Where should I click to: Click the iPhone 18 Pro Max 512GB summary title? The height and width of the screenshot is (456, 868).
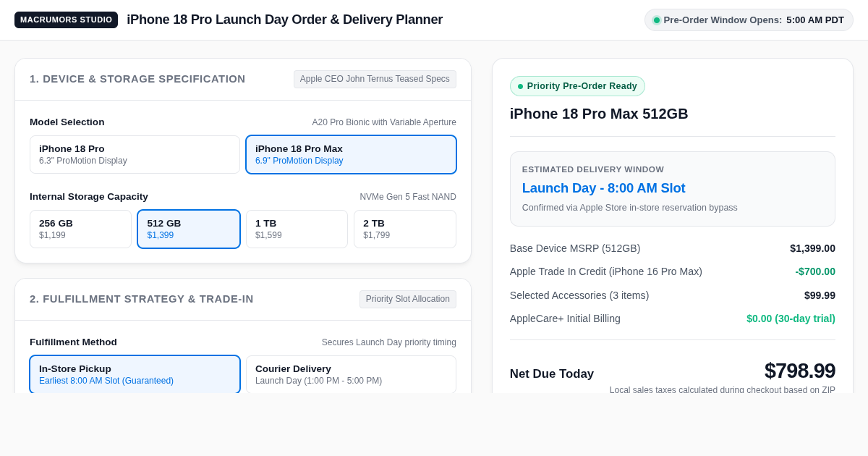(599, 114)
